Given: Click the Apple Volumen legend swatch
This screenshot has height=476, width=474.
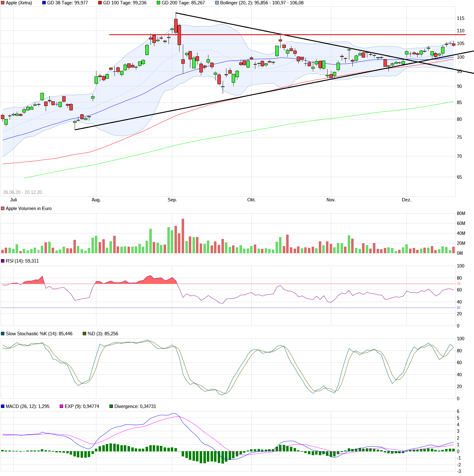Looking at the screenshot, I should pos(3,208).
